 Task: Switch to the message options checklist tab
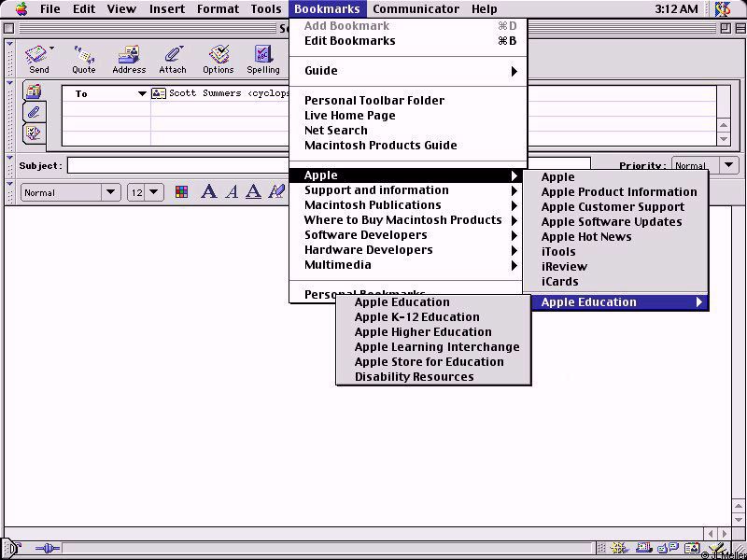[34, 133]
